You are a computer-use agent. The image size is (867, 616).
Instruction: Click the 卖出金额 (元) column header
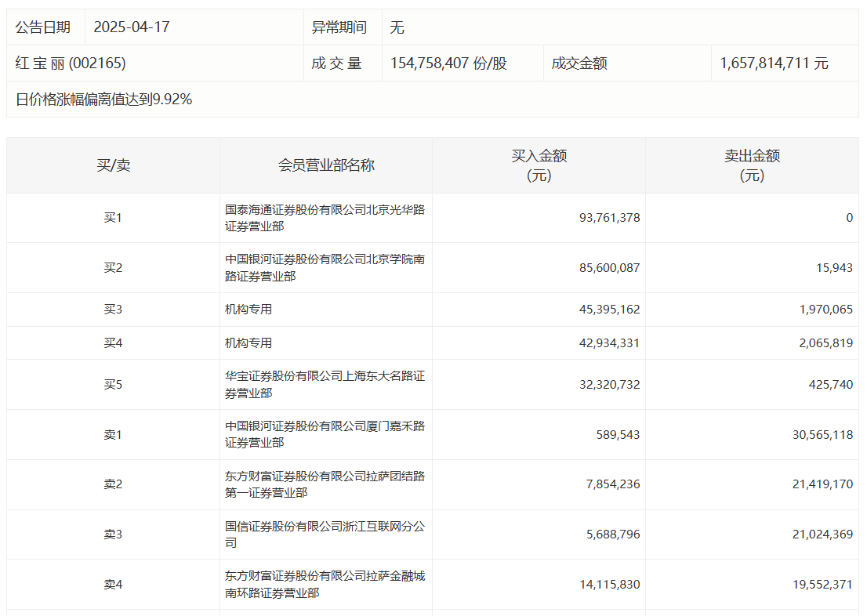pos(752,165)
